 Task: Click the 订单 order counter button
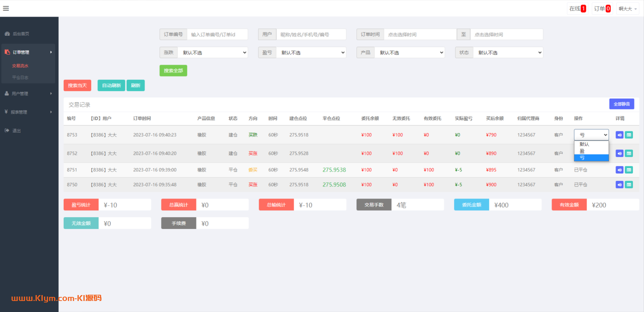click(x=602, y=9)
